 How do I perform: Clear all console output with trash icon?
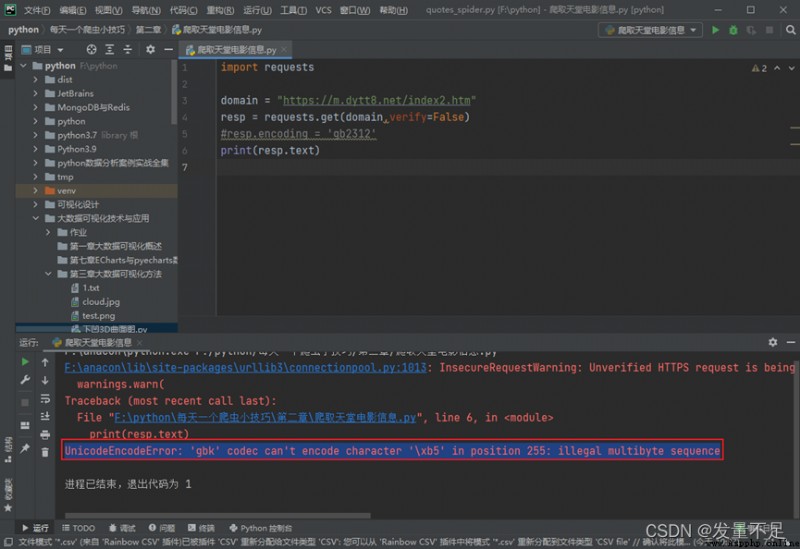(x=45, y=453)
